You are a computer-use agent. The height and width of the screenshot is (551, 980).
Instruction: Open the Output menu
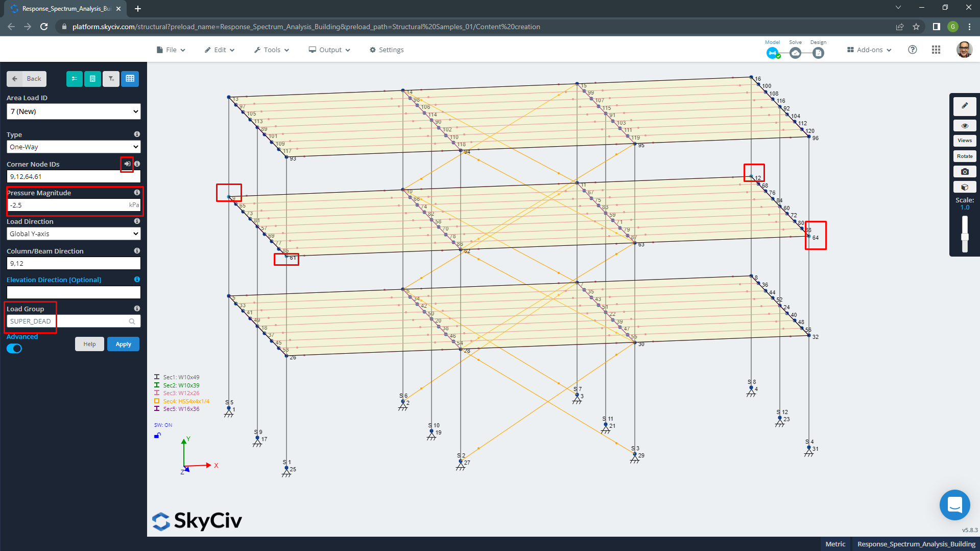(x=329, y=50)
